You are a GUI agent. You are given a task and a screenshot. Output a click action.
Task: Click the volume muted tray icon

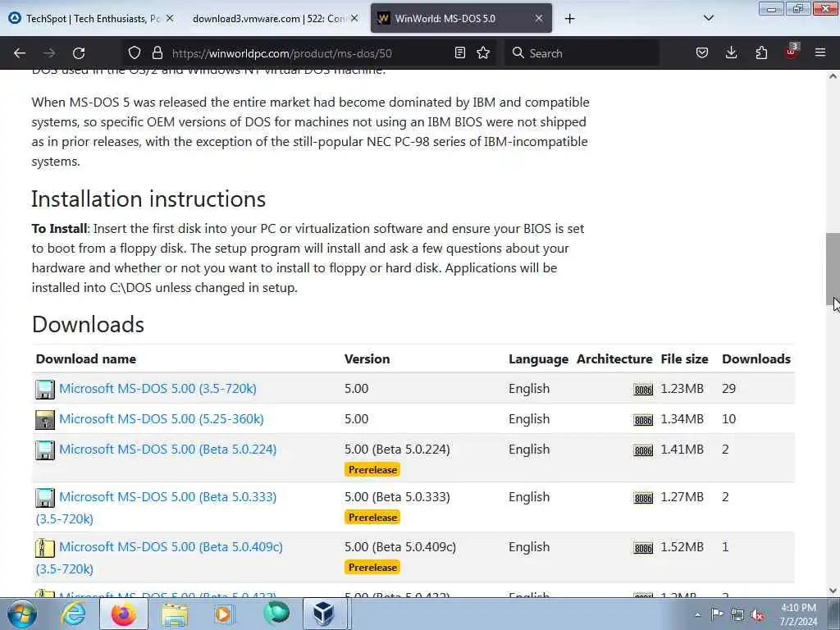point(757,615)
